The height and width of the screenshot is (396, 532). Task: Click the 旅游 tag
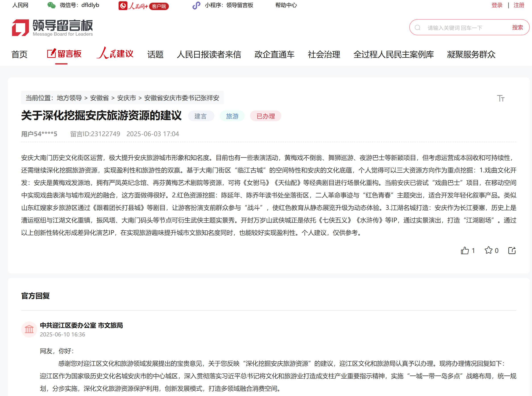point(232,116)
